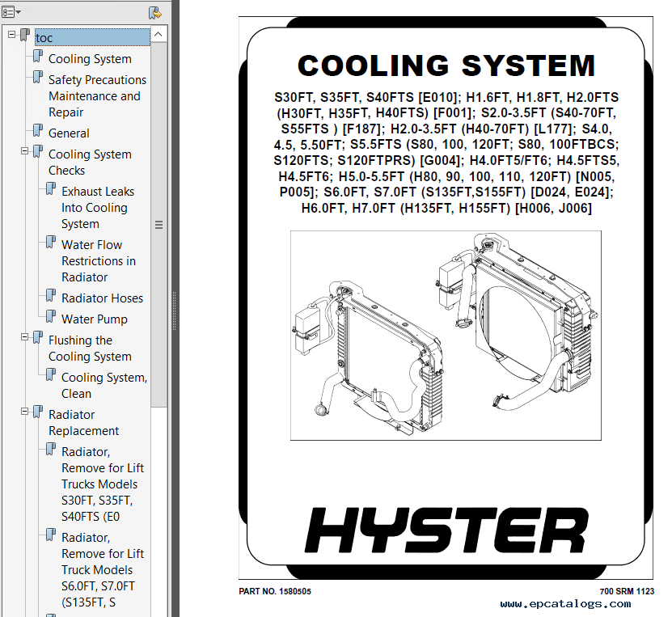Collapse the Cooling System Checks section
Screen dimensions: 672x617
point(24,151)
